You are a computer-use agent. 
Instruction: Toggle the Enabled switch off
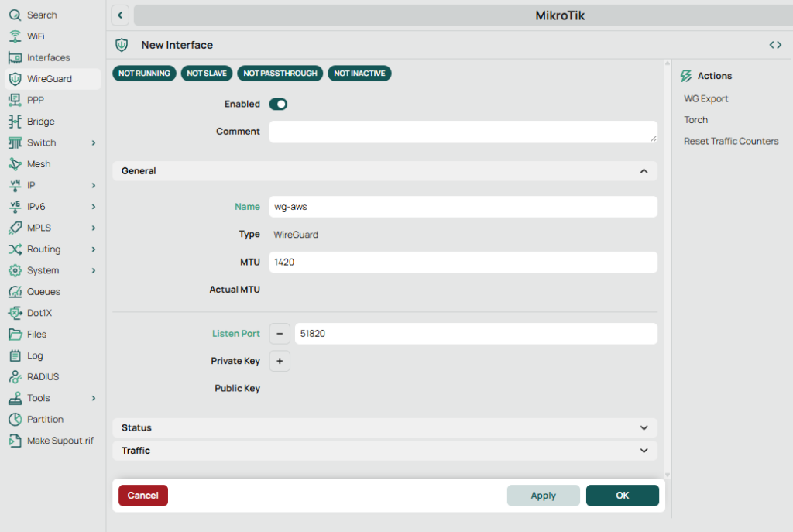278,104
